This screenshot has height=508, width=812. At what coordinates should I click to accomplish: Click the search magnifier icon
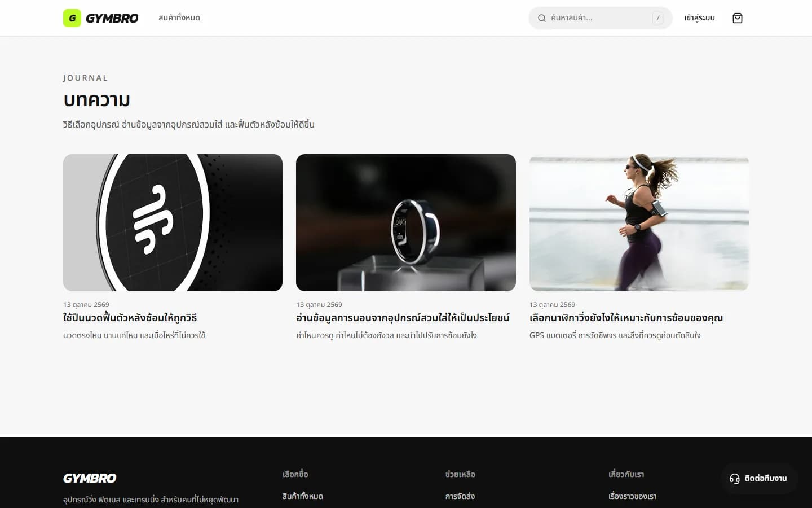542,18
